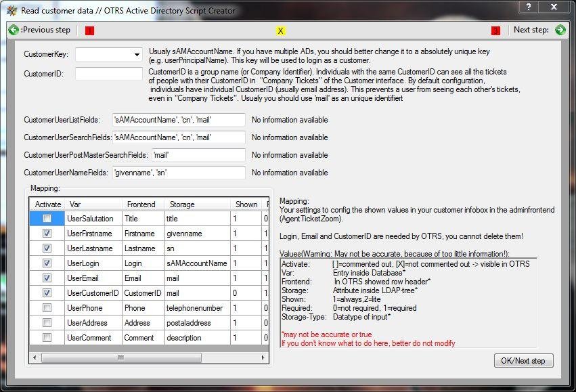Edit the CustomerUserSearchFields text box

179,137
